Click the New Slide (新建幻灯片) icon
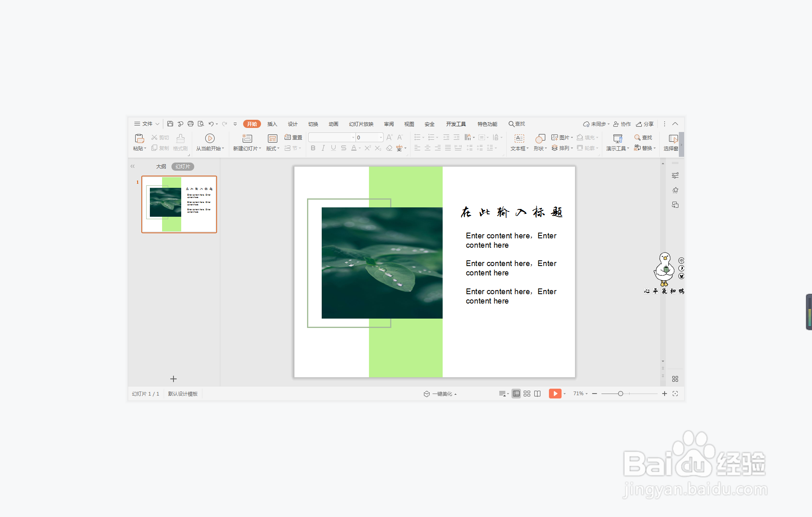The height and width of the screenshot is (517, 812). [247, 138]
